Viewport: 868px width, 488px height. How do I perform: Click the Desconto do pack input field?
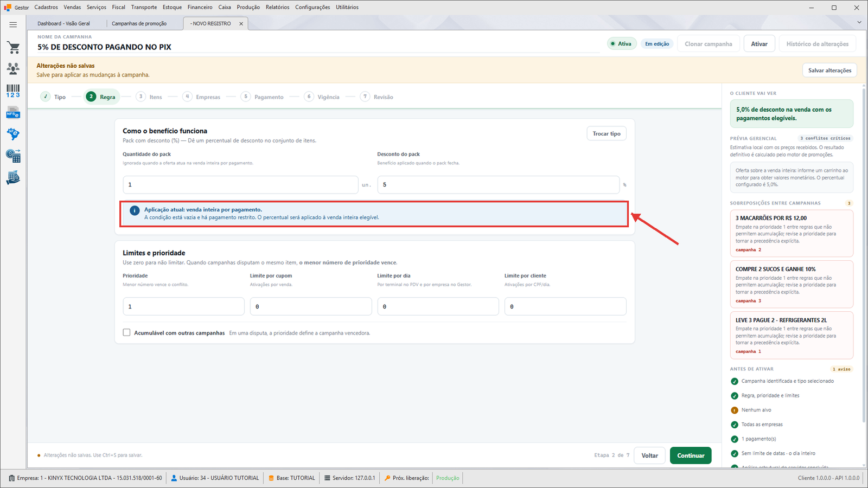[498, 185]
